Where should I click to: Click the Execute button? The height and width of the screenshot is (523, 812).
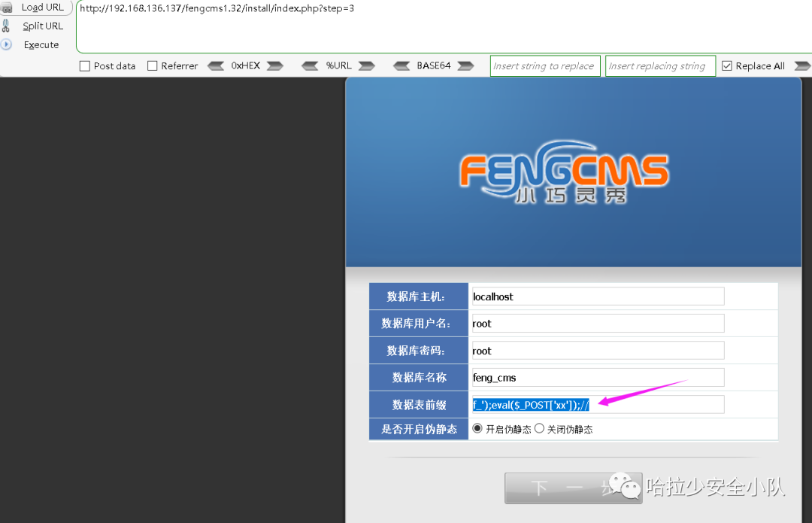coord(41,44)
